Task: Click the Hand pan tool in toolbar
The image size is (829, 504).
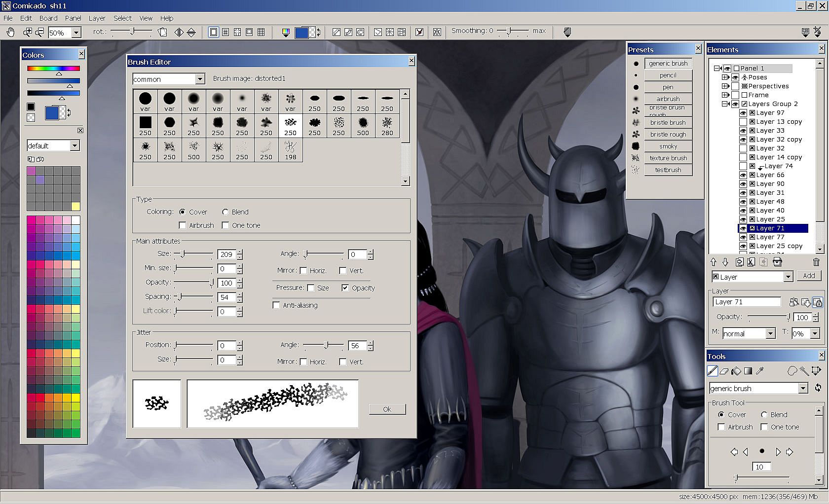Action: click(x=10, y=33)
